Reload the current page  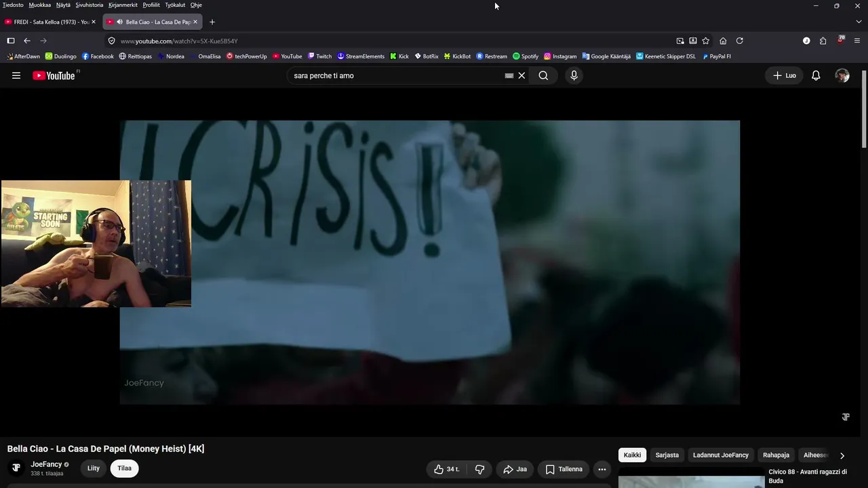pos(740,41)
